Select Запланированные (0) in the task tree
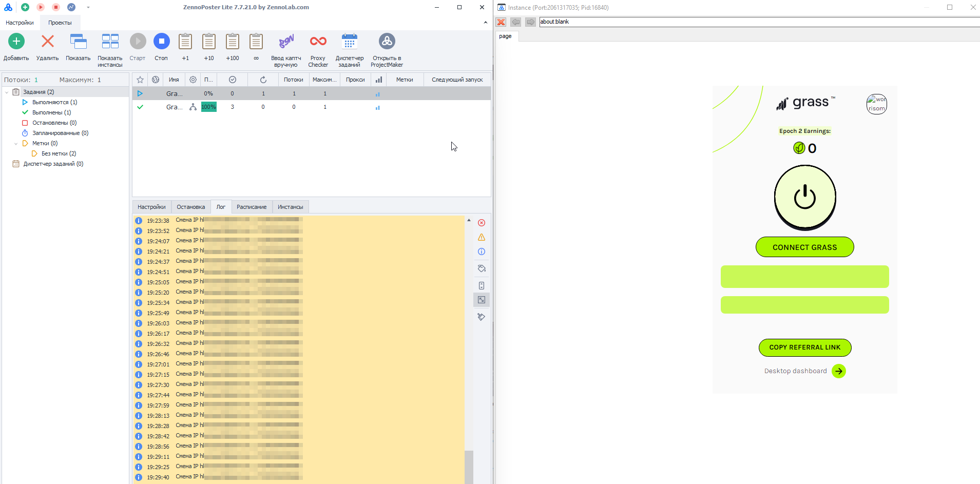980x484 pixels. click(x=60, y=133)
